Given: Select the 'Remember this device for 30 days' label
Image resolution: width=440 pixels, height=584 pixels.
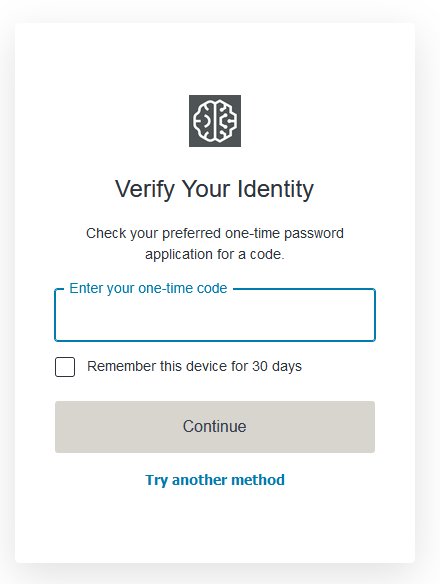Looking at the screenshot, I should coord(194,366).
